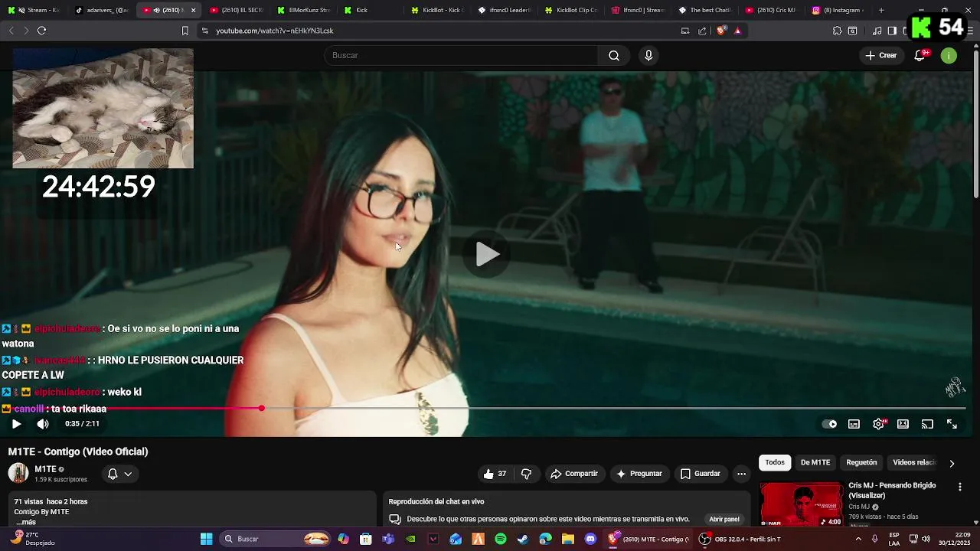Select the Videos relacionados chip
Screen dimensions: 980x551
[914, 462]
